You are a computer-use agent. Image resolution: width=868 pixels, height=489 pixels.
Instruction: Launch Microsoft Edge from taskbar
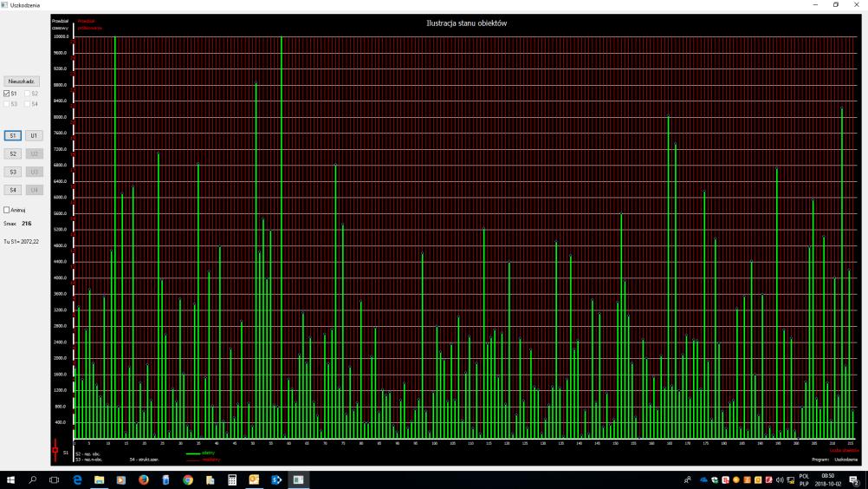(77, 479)
